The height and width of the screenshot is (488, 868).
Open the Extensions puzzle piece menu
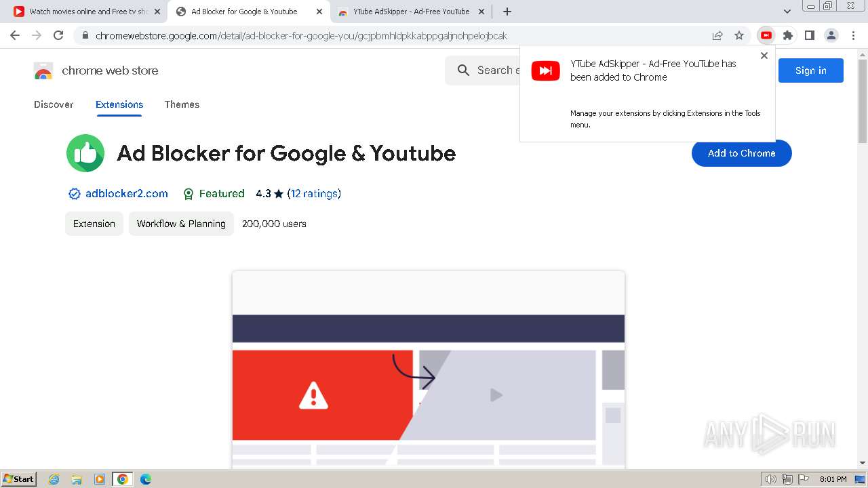click(788, 35)
